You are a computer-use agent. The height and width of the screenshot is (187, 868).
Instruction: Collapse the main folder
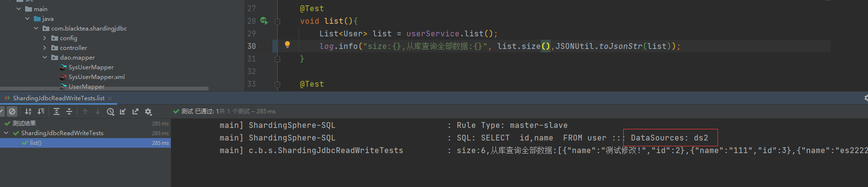19,9
